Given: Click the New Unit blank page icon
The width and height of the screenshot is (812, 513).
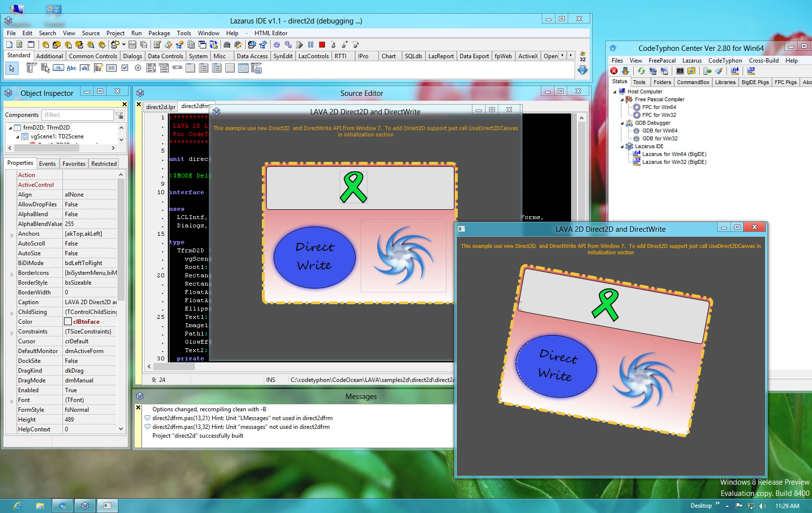Looking at the screenshot, I should [x=9, y=45].
